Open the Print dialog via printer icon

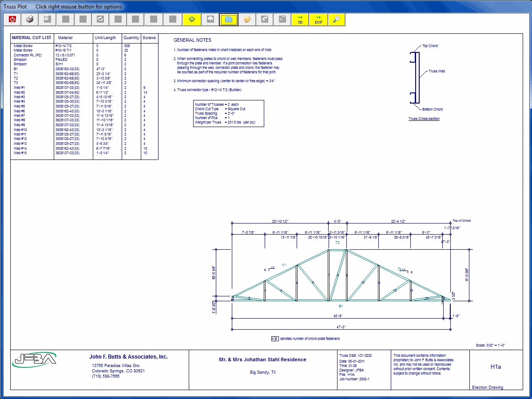click(30, 19)
